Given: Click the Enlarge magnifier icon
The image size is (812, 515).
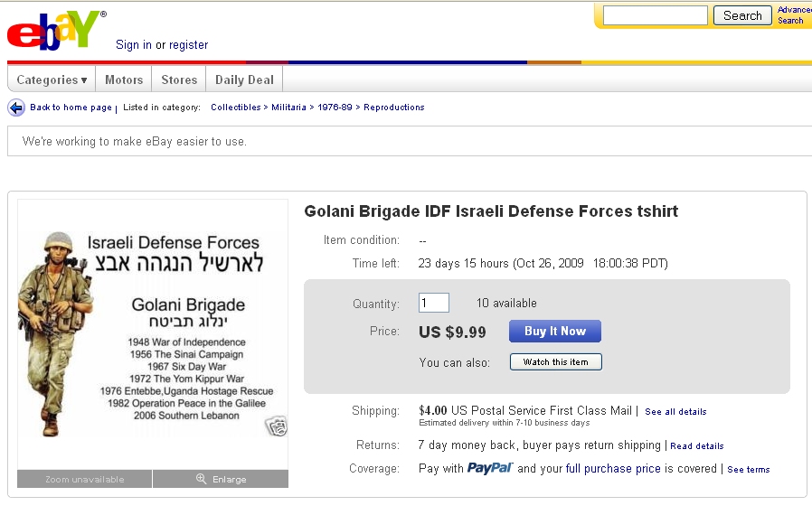Looking at the screenshot, I should (x=202, y=479).
